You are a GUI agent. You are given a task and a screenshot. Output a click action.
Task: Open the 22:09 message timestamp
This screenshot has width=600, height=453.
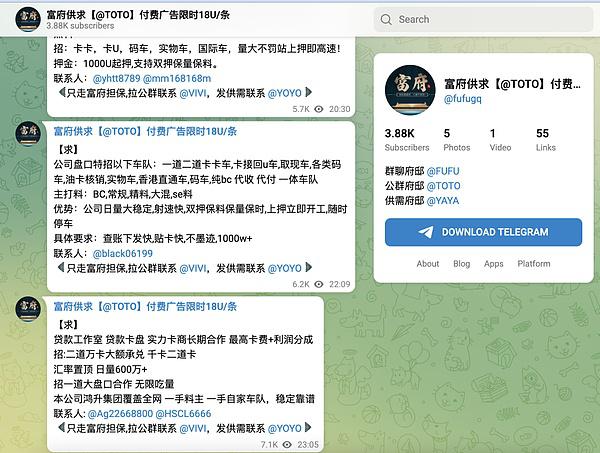[x=339, y=284]
